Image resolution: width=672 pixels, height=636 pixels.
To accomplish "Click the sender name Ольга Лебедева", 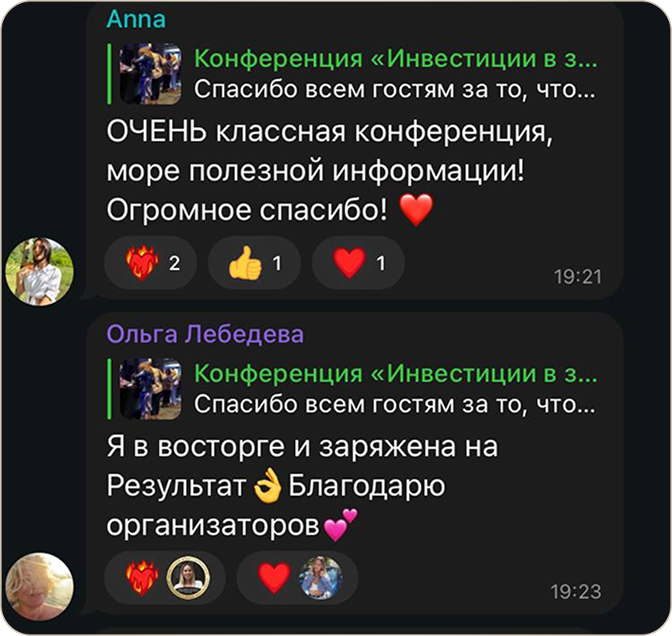I will pyautogui.click(x=205, y=334).
